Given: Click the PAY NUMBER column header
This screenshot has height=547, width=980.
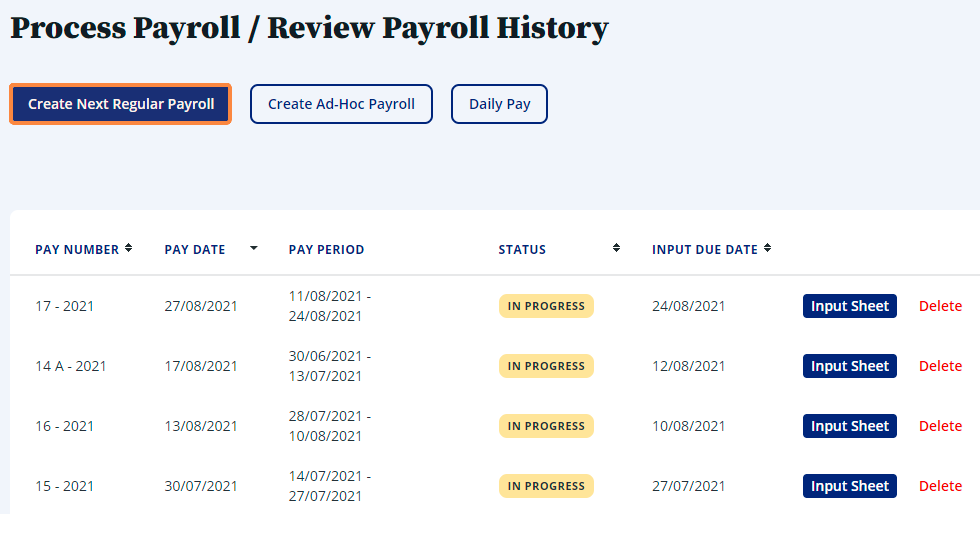Looking at the screenshot, I should 77,249.
